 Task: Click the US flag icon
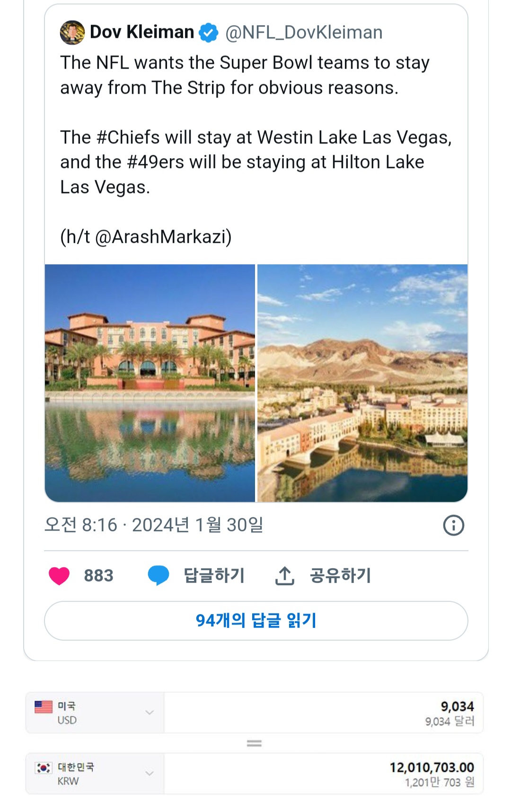click(44, 707)
